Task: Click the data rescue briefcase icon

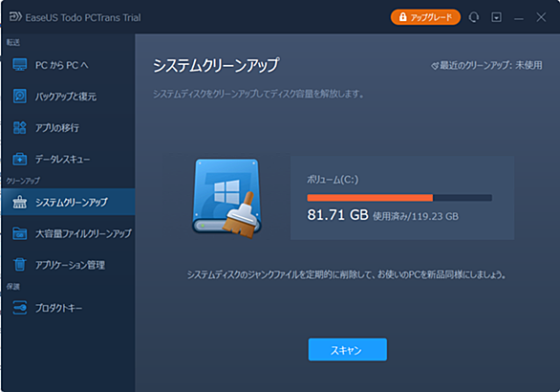Action: [x=20, y=159]
